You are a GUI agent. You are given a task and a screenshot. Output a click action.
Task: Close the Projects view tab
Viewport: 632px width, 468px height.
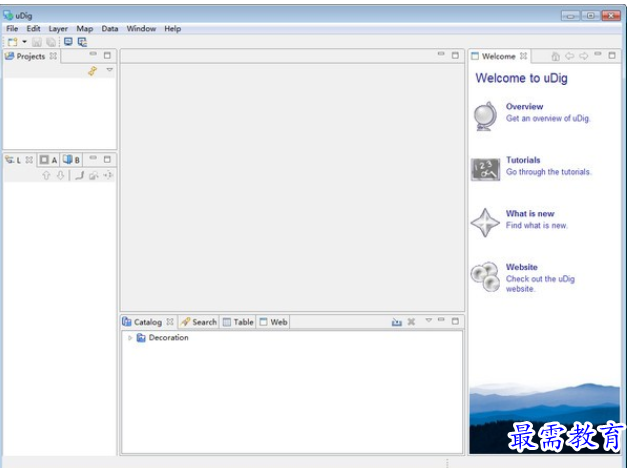(x=53, y=56)
